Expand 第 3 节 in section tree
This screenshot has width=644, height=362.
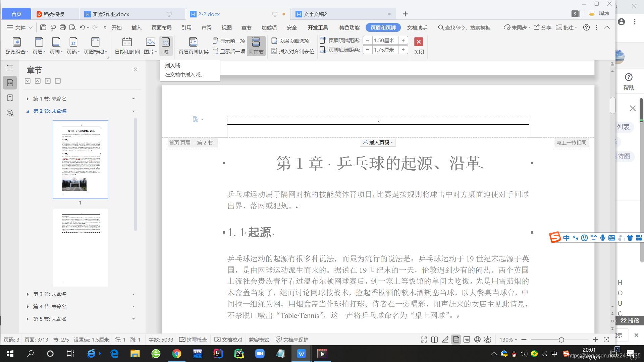[x=28, y=294]
